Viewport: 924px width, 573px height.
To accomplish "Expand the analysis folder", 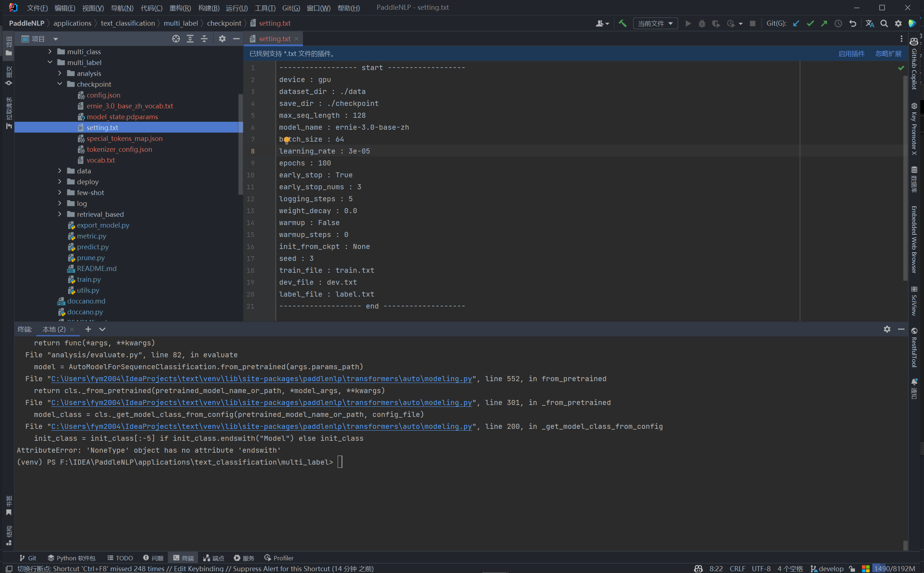I will click(x=60, y=73).
